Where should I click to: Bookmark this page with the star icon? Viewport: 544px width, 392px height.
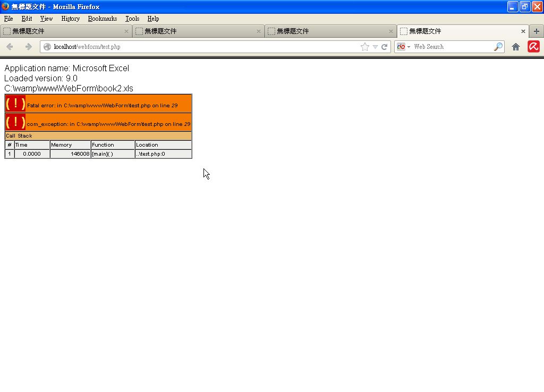364,47
